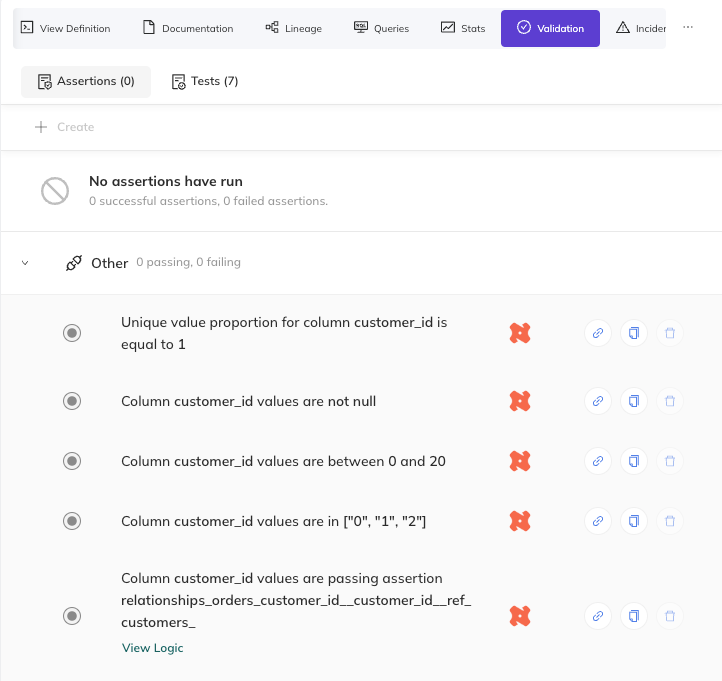Click status indicator for not null assertion
This screenshot has width=722, height=681.
coord(72,401)
